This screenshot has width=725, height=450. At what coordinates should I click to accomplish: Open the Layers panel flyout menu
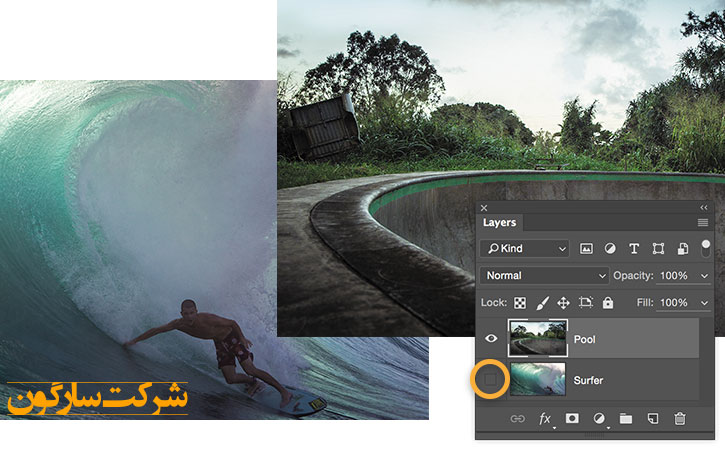703,222
